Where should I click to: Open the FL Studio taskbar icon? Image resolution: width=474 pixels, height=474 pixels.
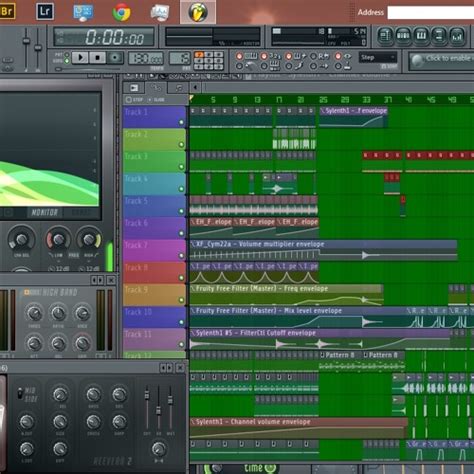pos(198,12)
